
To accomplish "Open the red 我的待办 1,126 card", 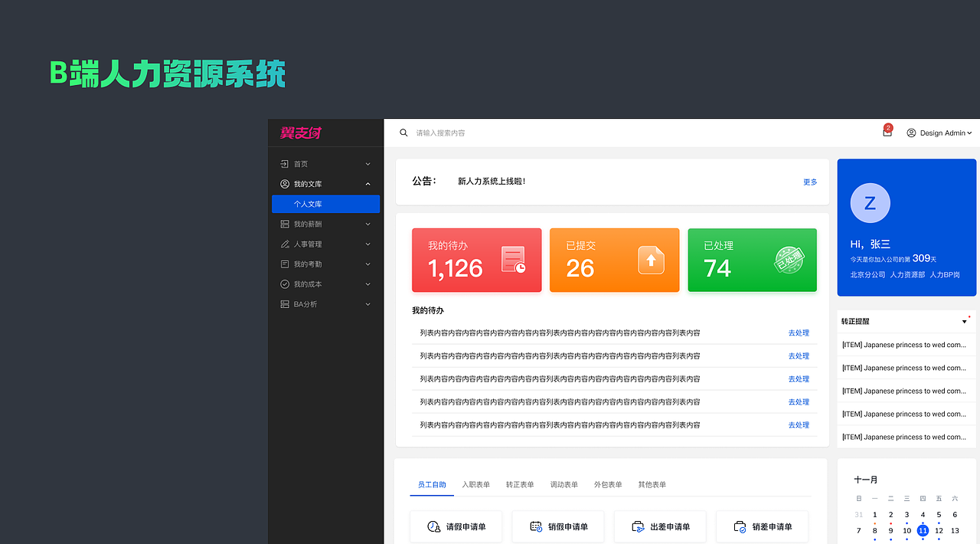I will pyautogui.click(x=476, y=260).
